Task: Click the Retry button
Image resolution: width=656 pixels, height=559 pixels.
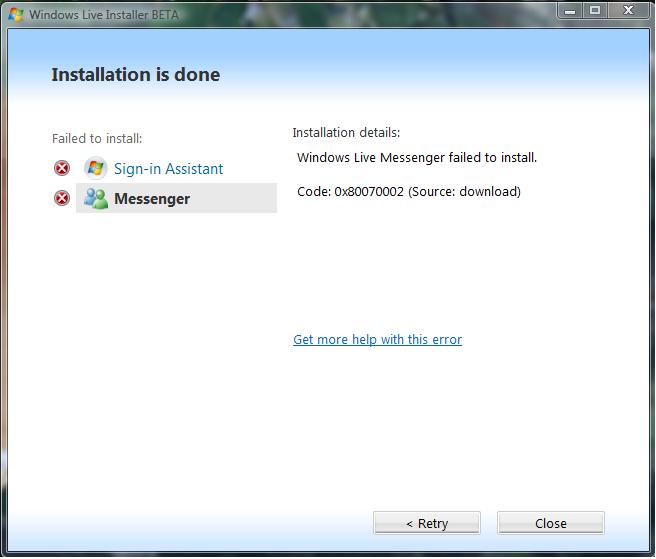Action: pyautogui.click(x=426, y=523)
